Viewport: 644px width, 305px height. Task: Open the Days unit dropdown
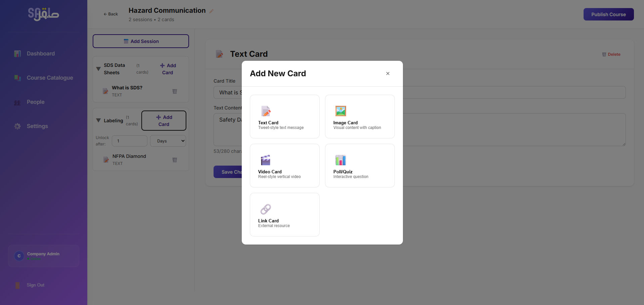[x=168, y=141]
